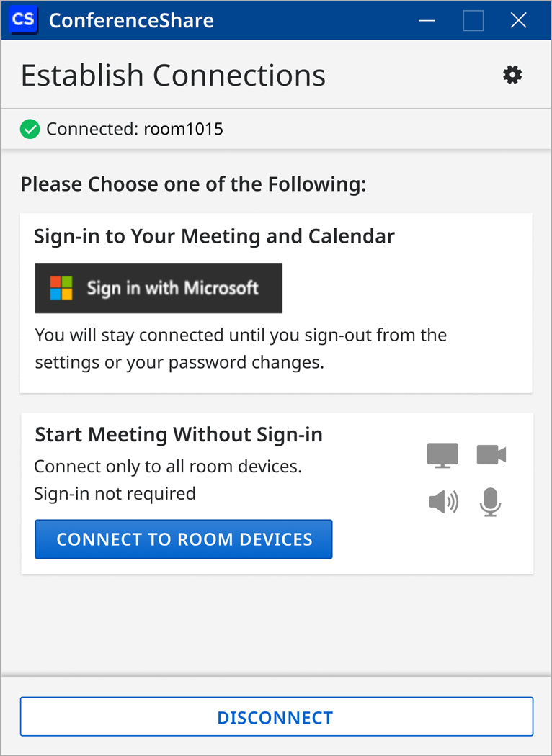Minimize the ConferenceShare window
The width and height of the screenshot is (552, 756).
[427, 20]
